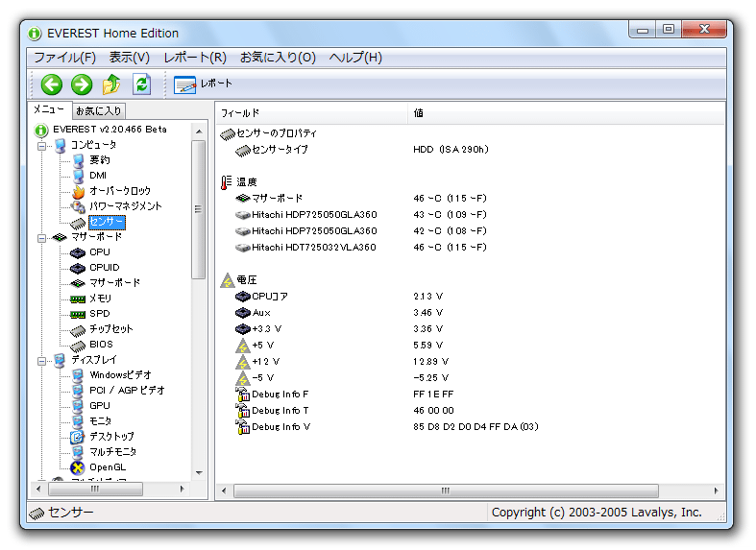Switch to the お気に入り tab
Viewport: 756px width, 550px height.
pyautogui.click(x=99, y=110)
